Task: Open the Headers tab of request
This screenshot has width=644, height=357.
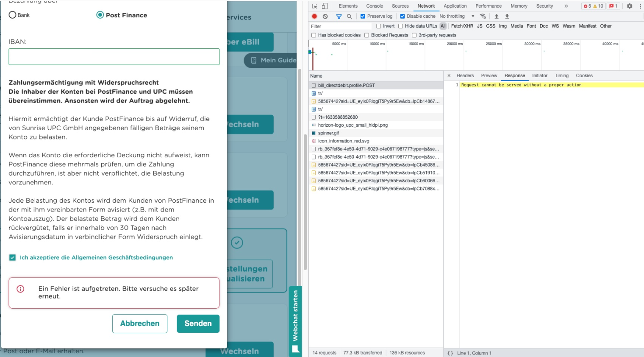Action: (465, 75)
